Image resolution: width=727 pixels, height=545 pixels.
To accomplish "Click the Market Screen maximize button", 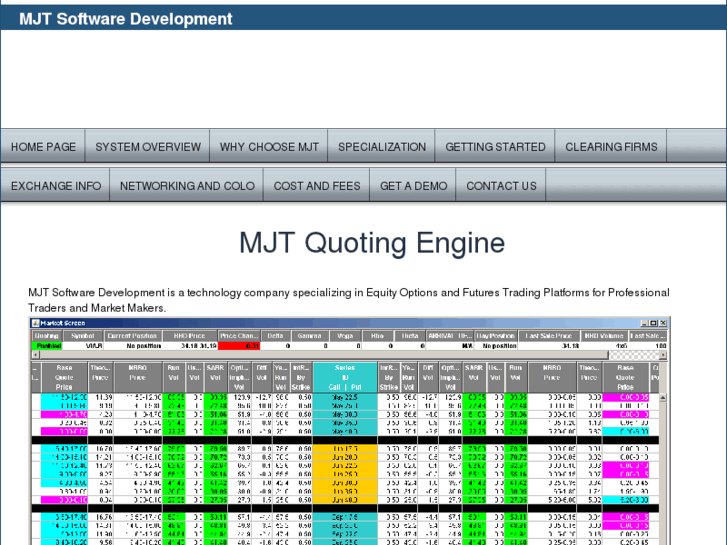I will coord(653,323).
